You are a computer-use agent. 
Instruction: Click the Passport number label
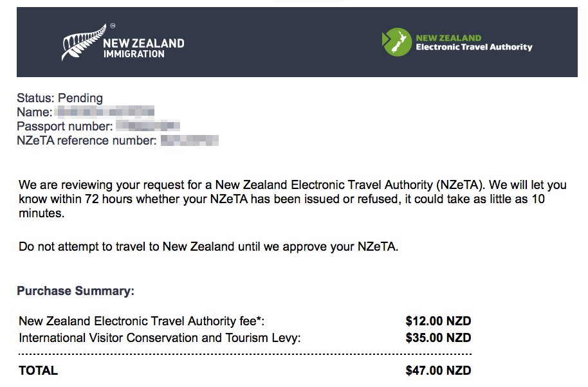coord(65,127)
